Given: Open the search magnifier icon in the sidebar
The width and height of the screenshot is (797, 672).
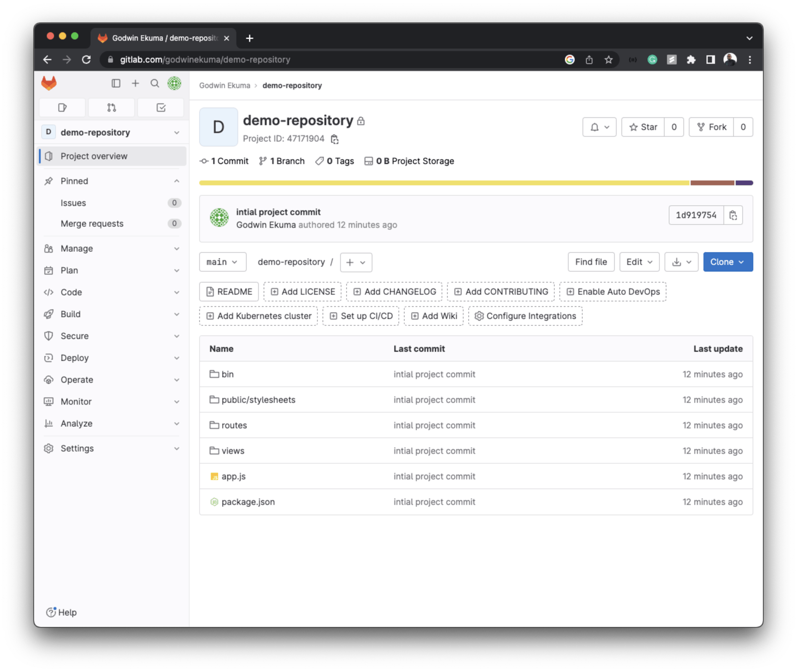Looking at the screenshot, I should click(x=155, y=83).
